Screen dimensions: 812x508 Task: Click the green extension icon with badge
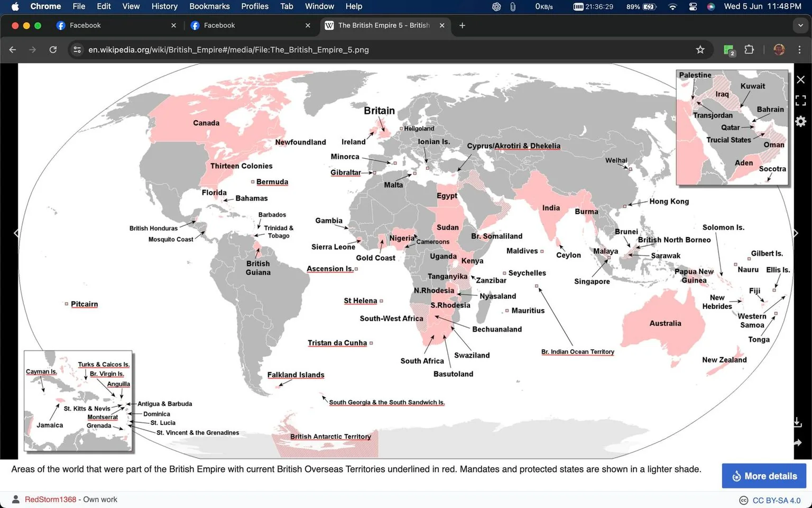click(729, 50)
